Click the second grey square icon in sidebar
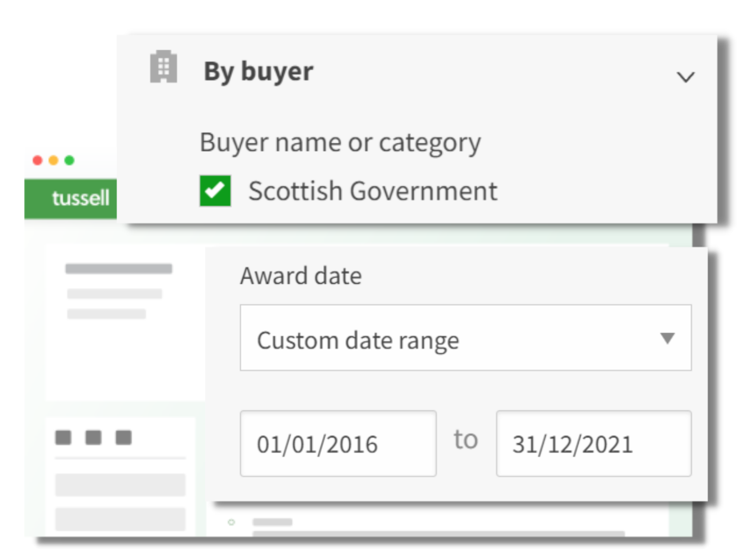This screenshot has width=747, height=560. point(93,438)
